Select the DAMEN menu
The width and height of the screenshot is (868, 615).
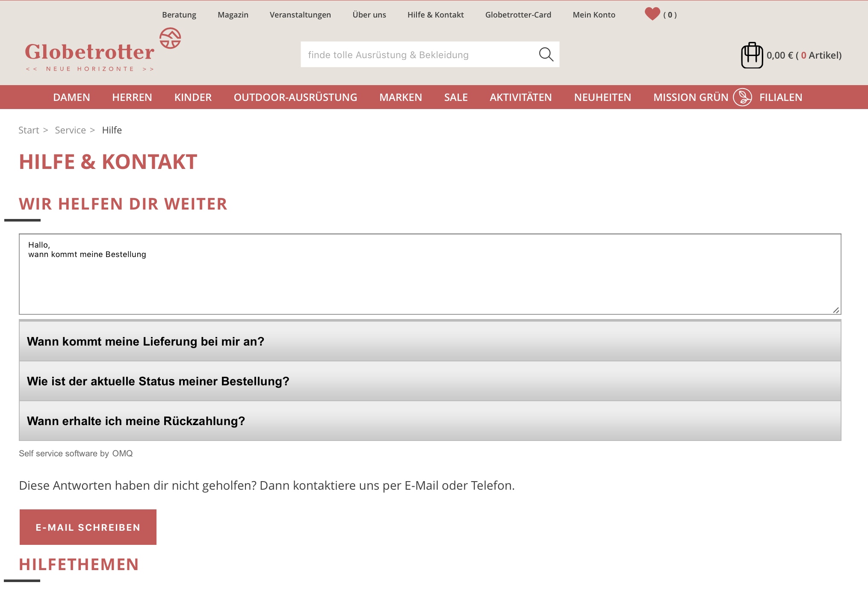(x=71, y=97)
